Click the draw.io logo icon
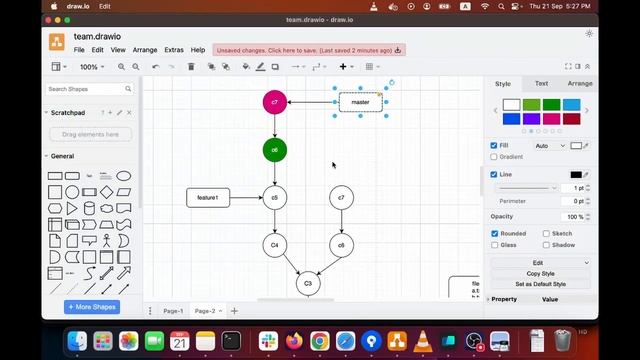Screen dimensions: 640x360 [x=57, y=42]
